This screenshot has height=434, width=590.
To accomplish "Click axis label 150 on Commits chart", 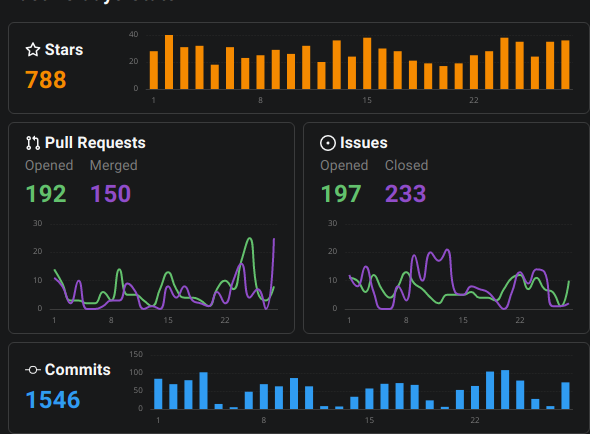I will [136, 354].
